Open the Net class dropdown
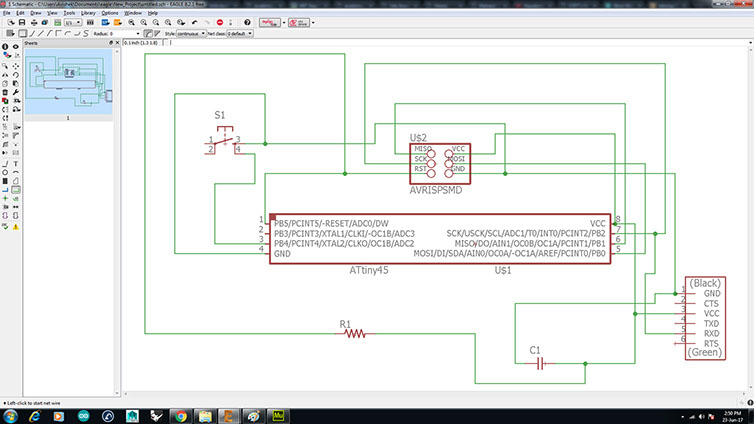 pyautogui.click(x=239, y=34)
